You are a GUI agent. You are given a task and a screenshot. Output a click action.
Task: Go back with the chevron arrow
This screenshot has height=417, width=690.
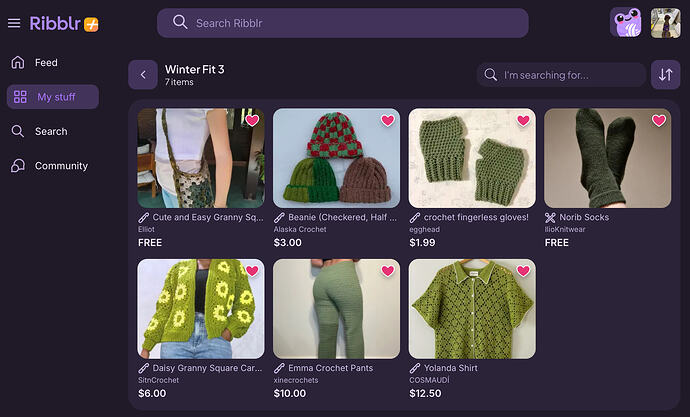point(142,74)
